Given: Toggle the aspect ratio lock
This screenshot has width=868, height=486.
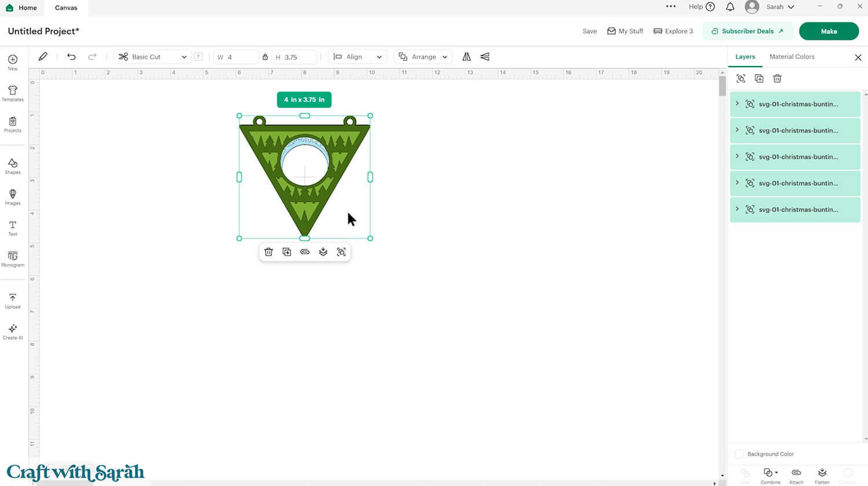Looking at the screenshot, I should click(266, 57).
